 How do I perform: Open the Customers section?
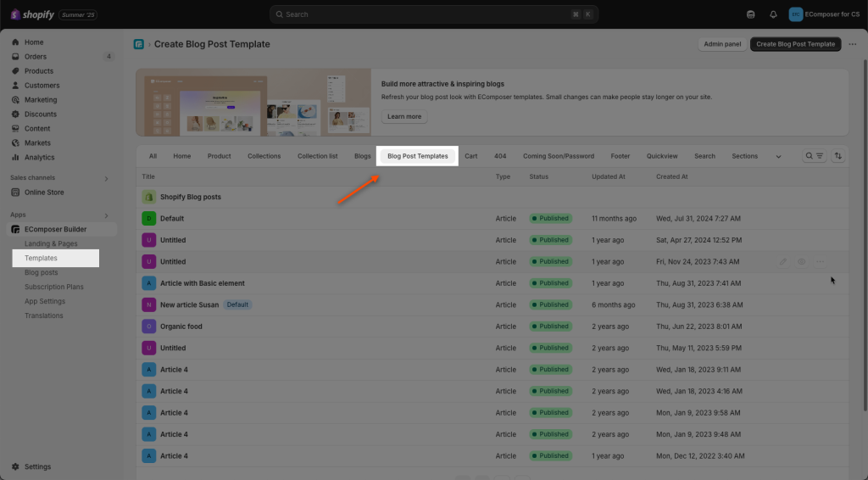point(42,86)
